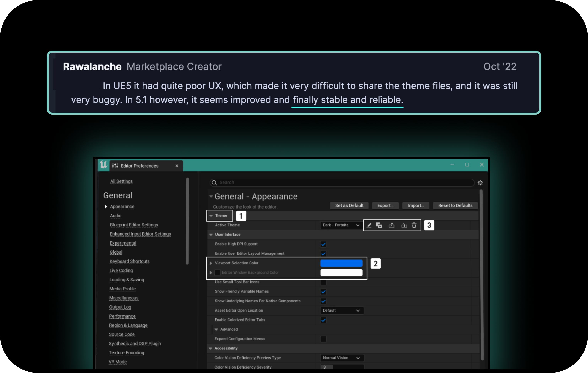Click the left settings list scrollbar

(x=187, y=221)
